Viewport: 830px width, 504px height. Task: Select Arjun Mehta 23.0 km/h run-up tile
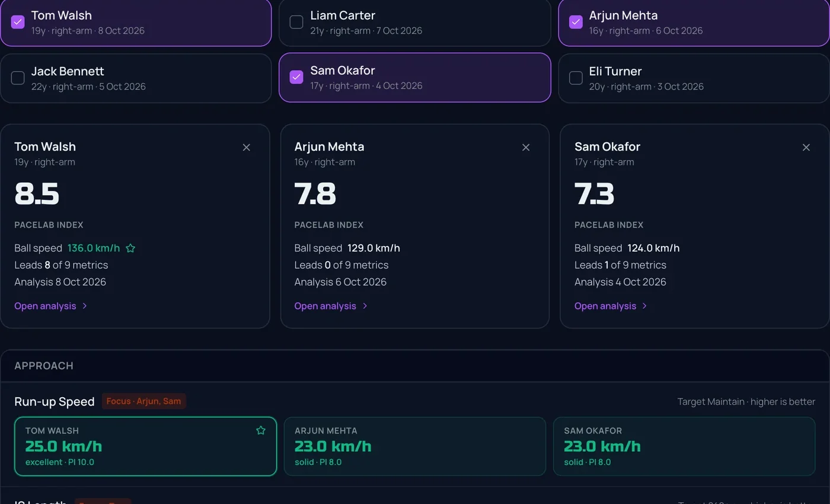[415, 446]
